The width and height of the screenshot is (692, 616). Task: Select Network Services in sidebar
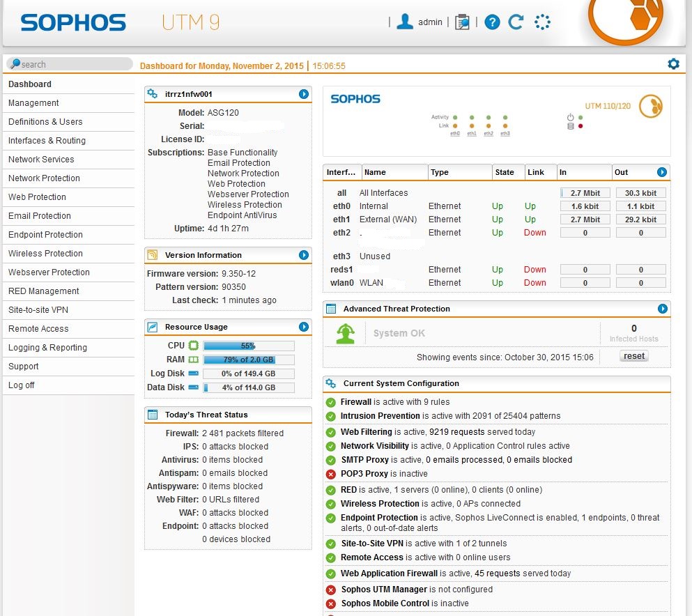pos(68,160)
